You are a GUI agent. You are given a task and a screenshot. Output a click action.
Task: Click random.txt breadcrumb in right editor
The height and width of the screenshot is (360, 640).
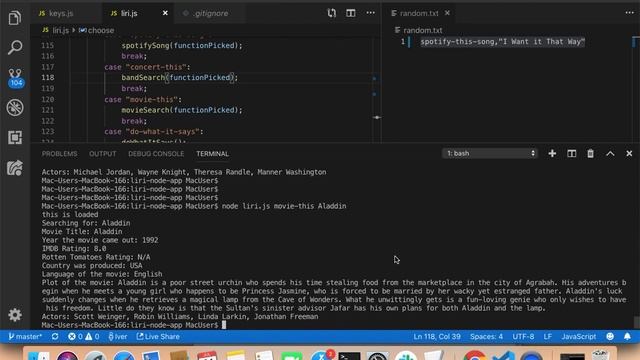pyautogui.click(x=422, y=30)
